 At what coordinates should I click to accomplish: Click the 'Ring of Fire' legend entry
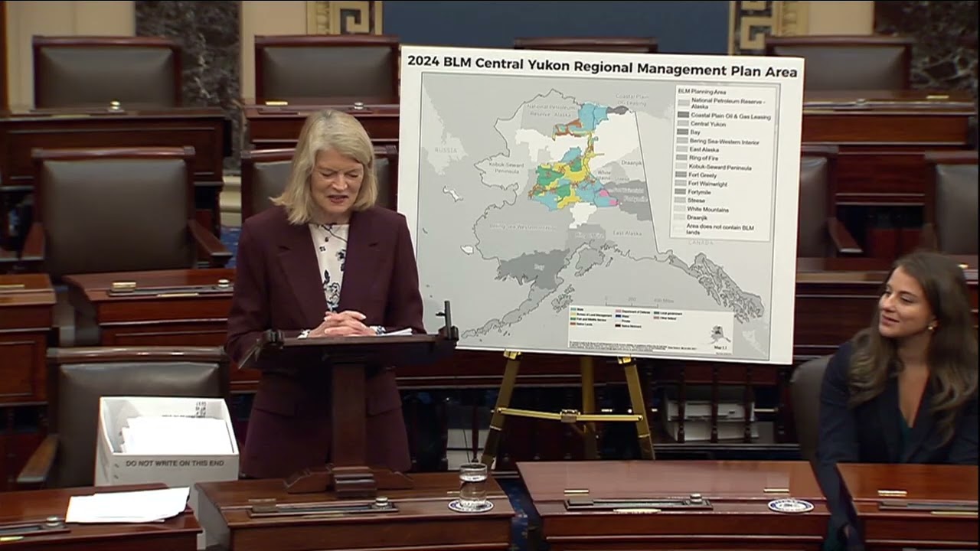pyautogui.click(x=697, y=158)
